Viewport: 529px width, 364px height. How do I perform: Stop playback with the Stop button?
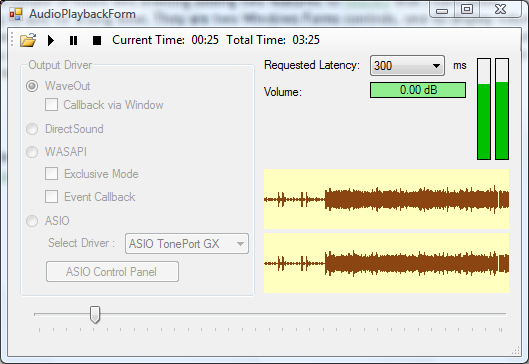(x=97, y=40)
